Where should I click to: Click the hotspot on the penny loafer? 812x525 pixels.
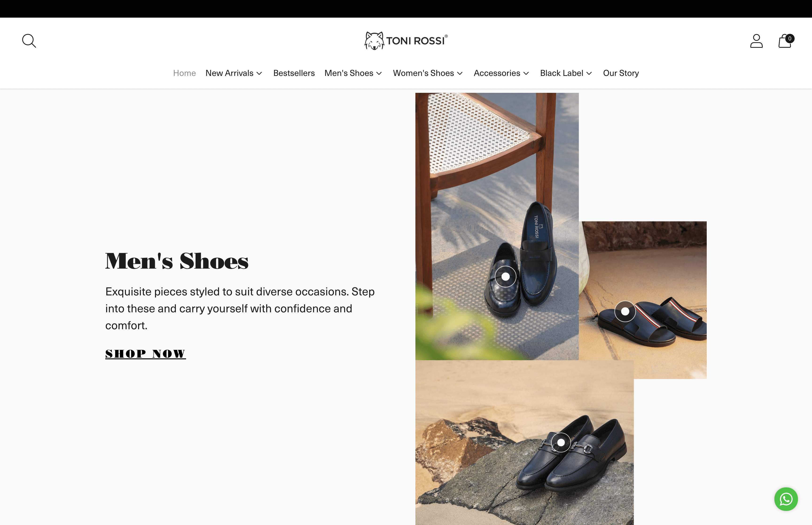click(x=505, y=276)
